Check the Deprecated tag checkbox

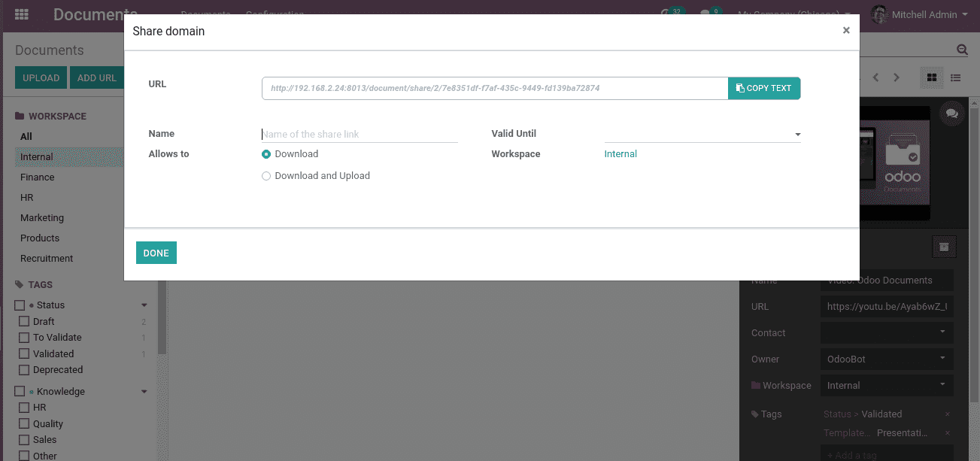pyautogui.click(x=24, y=370)
